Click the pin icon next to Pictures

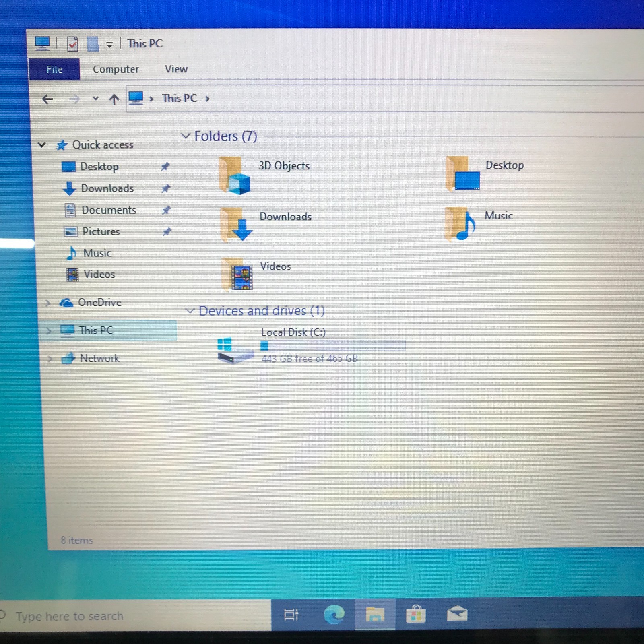tap(167, 231)
